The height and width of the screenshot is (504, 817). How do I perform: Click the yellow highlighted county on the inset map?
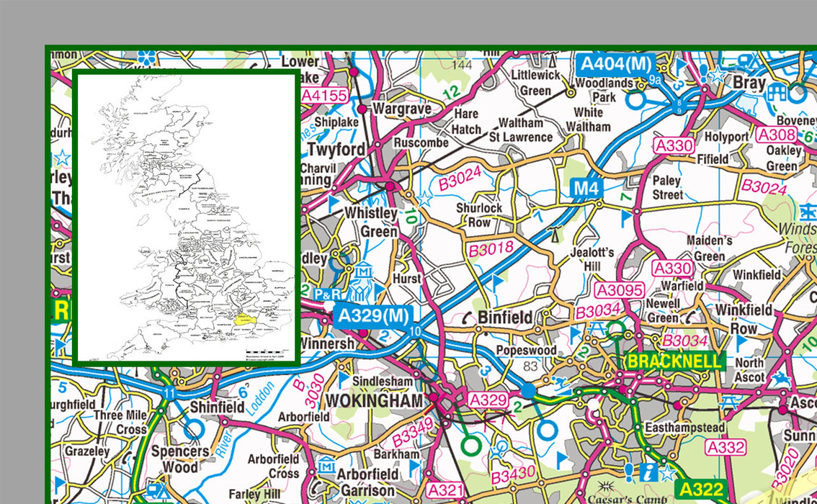[246, 320]
